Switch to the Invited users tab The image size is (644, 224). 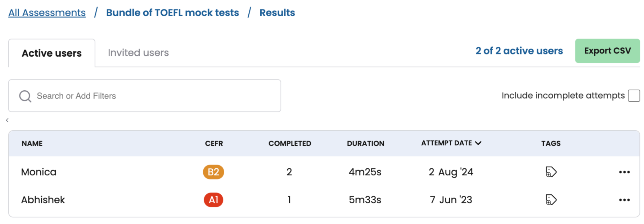pos(138,53)
